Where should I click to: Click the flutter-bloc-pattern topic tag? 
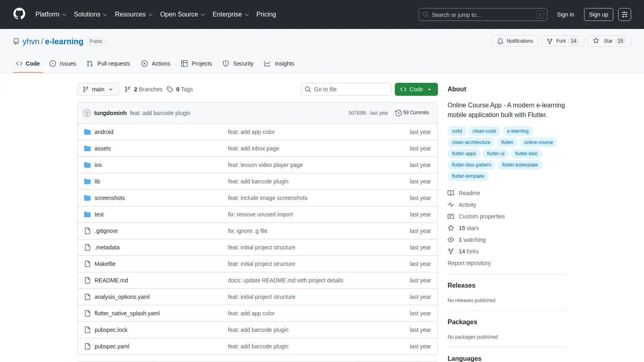471,165
